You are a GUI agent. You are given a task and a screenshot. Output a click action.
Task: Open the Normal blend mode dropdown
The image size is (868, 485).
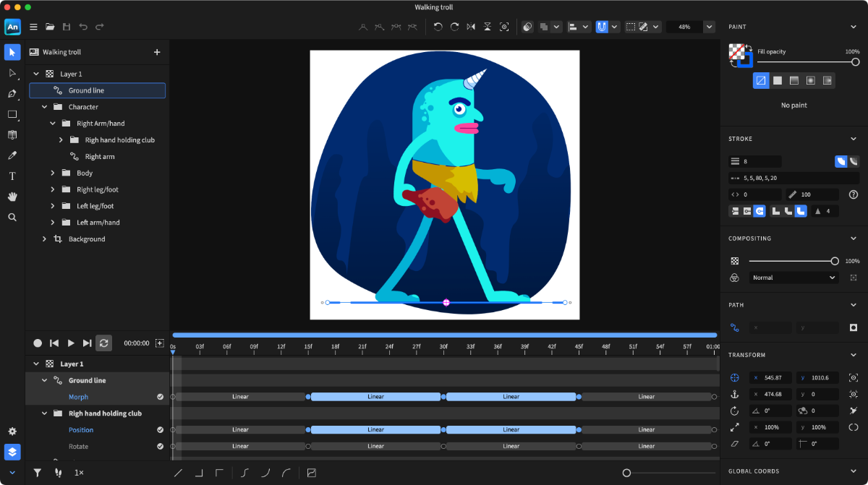[793, 278]
